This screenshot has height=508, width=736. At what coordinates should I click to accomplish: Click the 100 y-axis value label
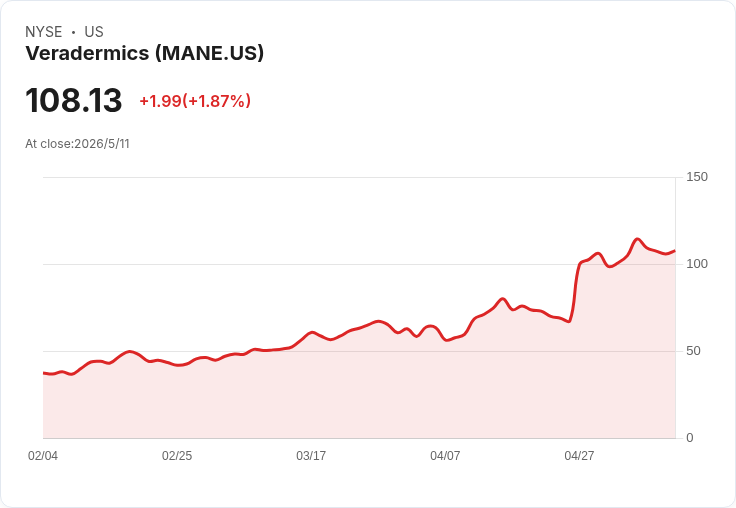pos(697,264)
